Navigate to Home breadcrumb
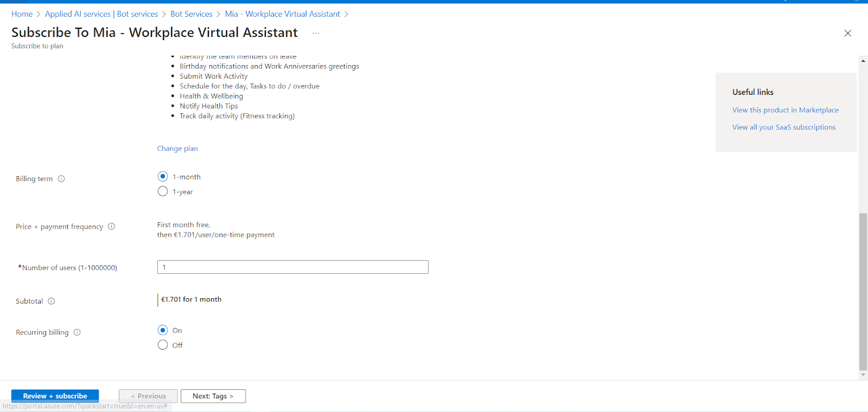868x412 pixels. click(x=22, y=14)
